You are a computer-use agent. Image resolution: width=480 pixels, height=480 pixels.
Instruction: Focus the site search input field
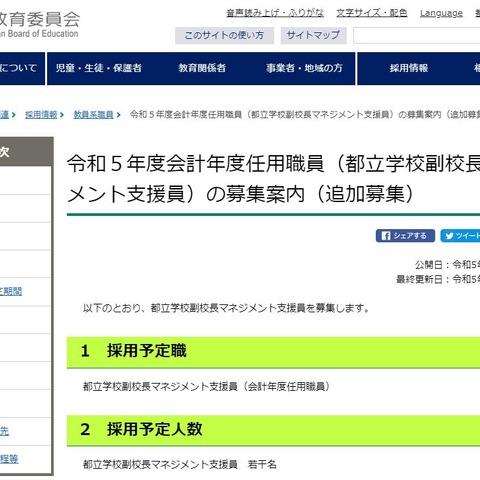pos(417,36)
